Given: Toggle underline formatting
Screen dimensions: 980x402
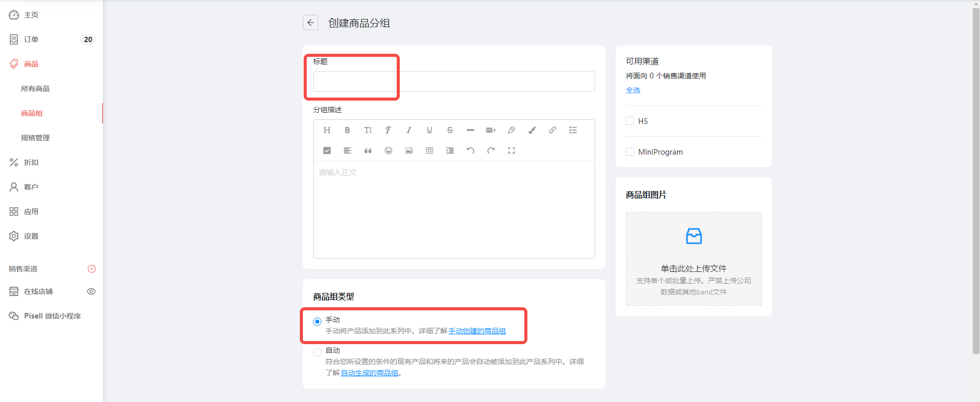Looking at the screenshot, I should coord(430,130).
